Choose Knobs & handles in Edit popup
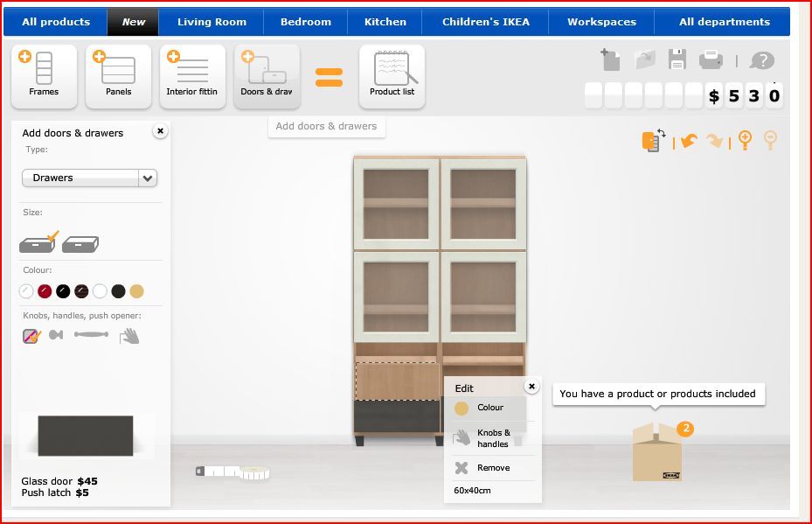812x524 pixels. pyautogui.click(x=489, y=438)
